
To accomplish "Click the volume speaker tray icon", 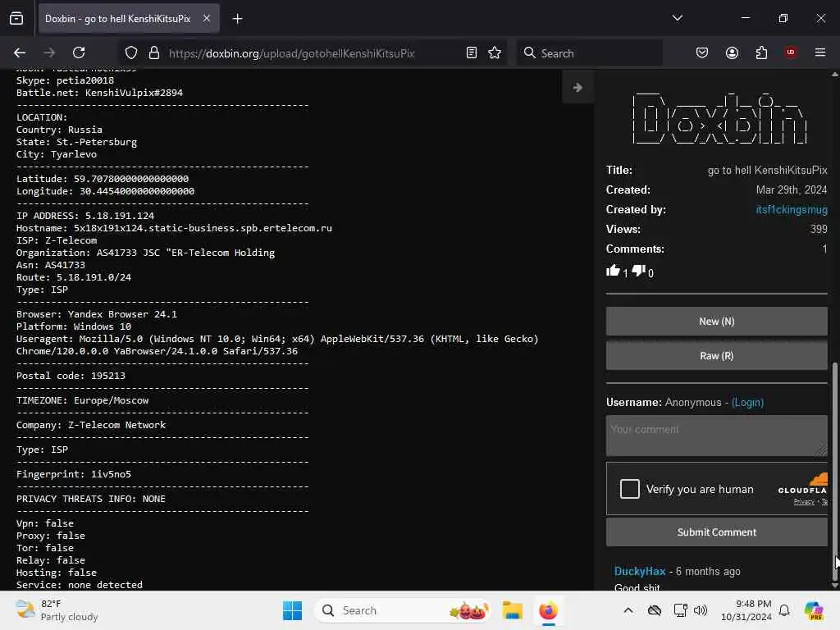I will [701, 610].
